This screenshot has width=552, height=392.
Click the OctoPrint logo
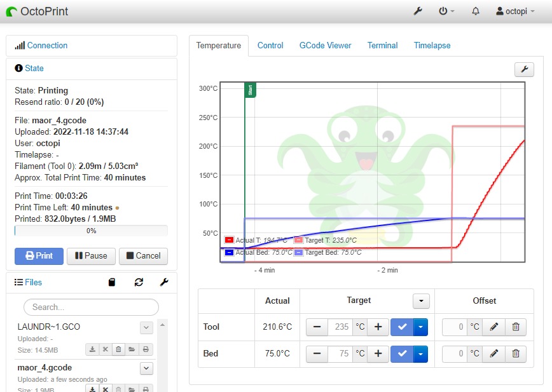(37, 11)
